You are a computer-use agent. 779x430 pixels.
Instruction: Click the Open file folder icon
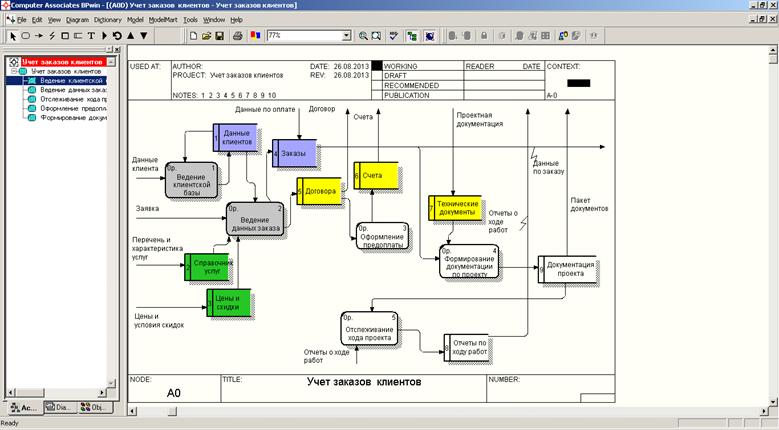(206, 36)
